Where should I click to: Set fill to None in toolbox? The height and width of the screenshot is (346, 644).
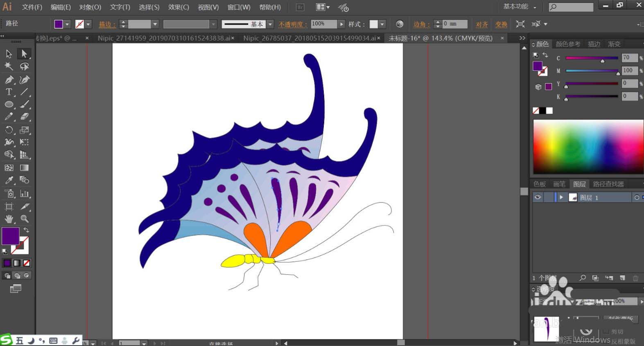(27, 263)
